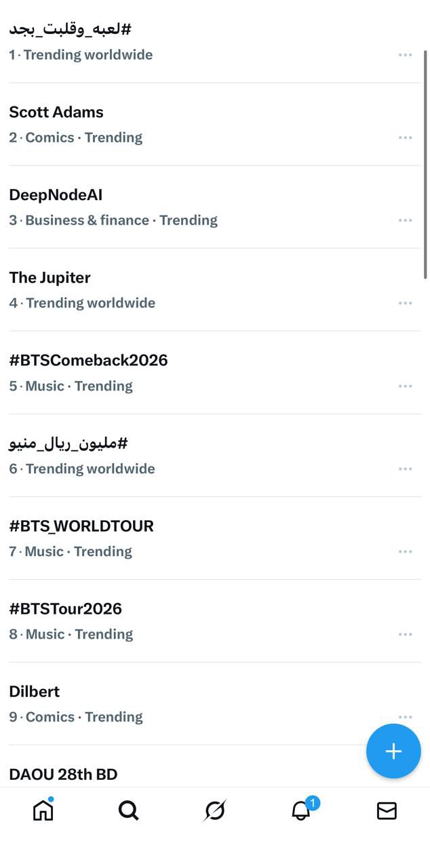
Task: View The Jupiter trending topic
Action: (x=50, y=278)
